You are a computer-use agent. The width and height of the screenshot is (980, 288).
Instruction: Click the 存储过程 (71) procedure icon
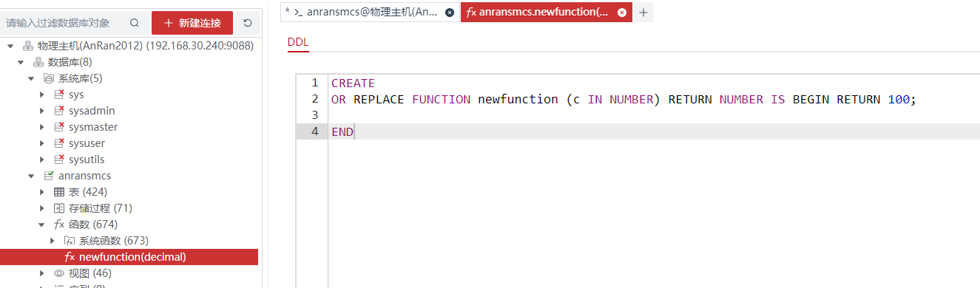point(59,208)
